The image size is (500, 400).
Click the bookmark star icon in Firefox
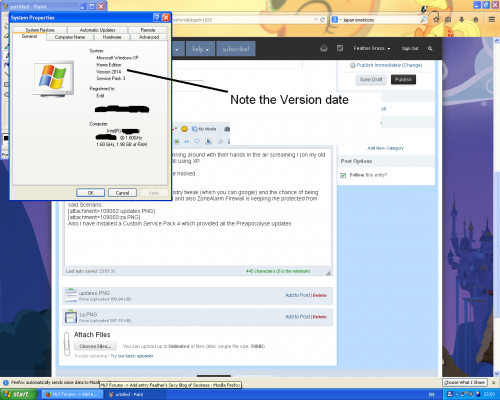[x=436, y=20]
